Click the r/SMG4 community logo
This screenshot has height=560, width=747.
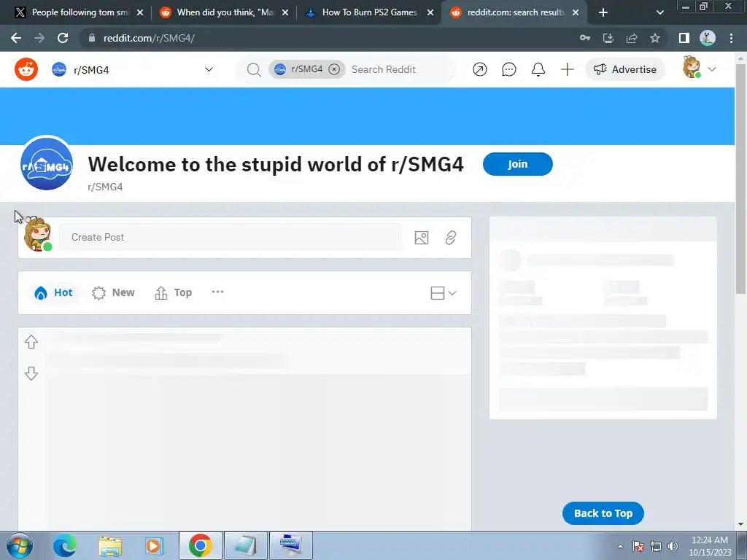47,163
